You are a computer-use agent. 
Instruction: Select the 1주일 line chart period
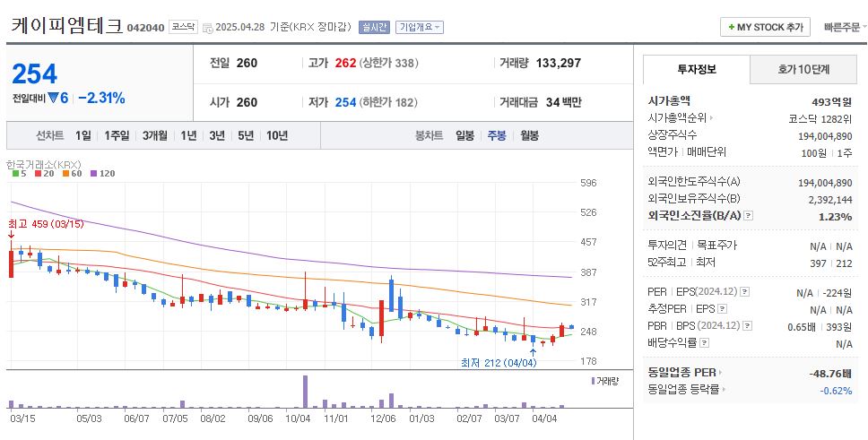[x=117, y=135]
